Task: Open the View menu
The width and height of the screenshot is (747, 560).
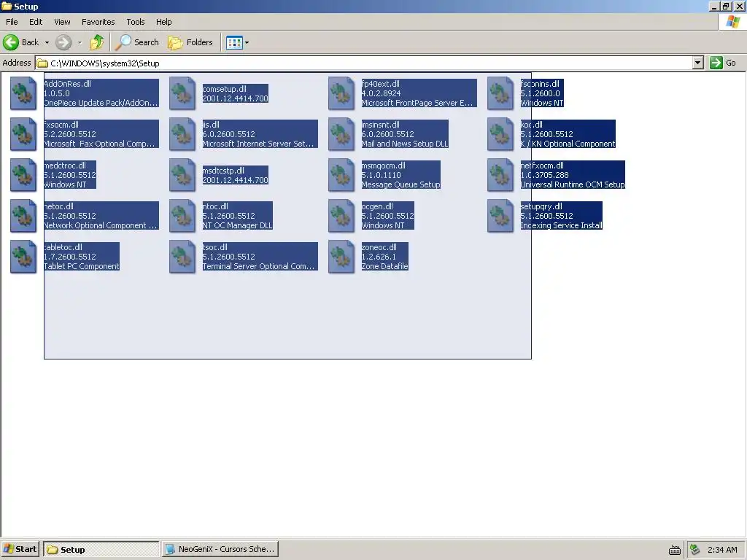Action: tap(62, 22)
